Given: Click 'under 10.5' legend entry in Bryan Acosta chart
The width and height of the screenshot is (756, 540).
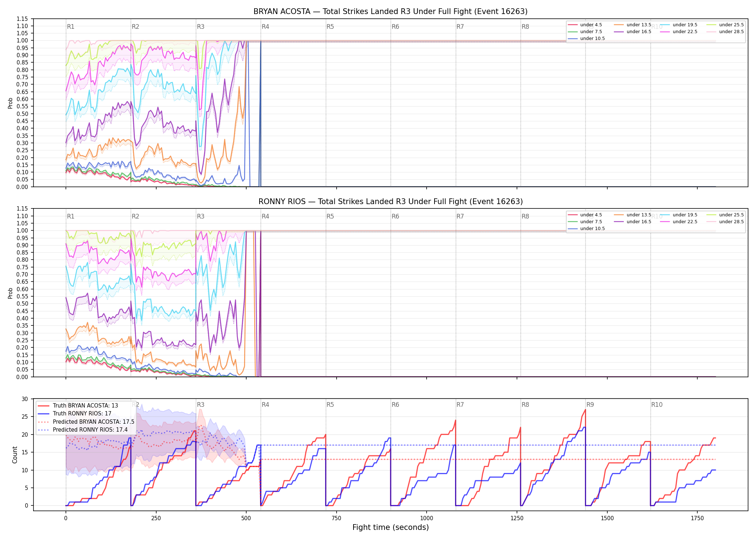Looking at the screenshot, I should [x=586, y=39].
